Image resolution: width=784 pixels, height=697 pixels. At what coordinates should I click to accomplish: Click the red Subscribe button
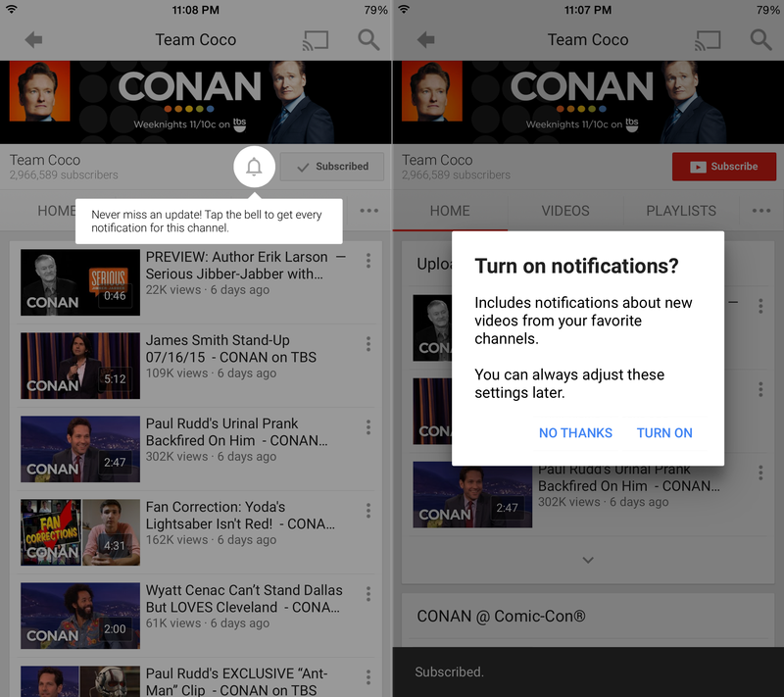(724, 167)
